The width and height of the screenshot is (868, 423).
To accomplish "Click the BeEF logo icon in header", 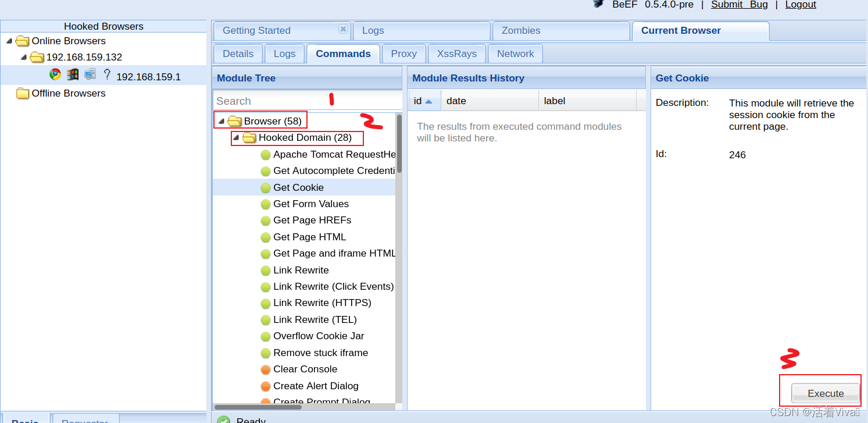I will pyautogui.click(x=598, y=3).
